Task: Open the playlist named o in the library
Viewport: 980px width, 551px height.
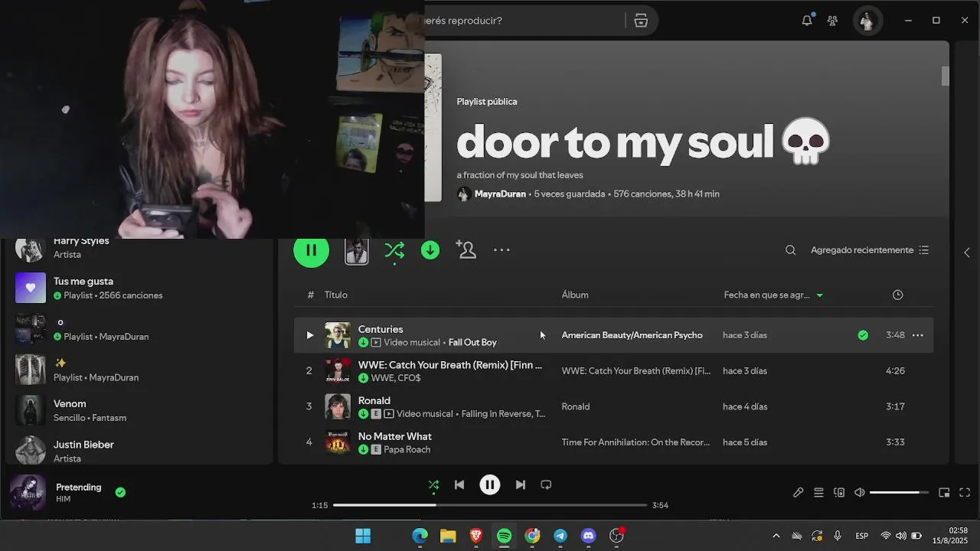Action: click(138, 329)
